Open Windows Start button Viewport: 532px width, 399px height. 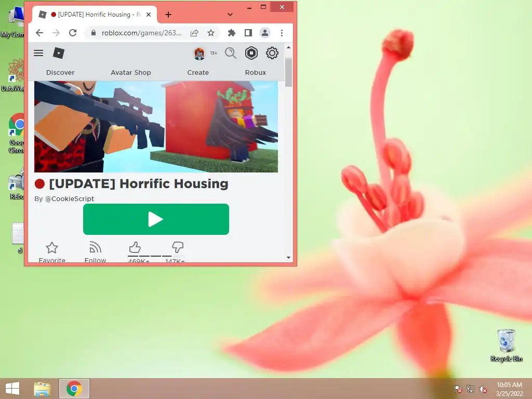12,389
